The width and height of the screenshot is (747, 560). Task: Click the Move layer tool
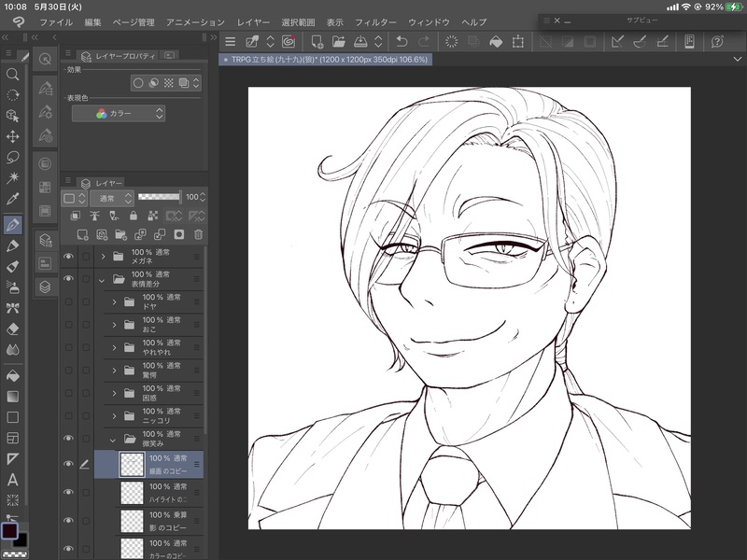(13, 136)
